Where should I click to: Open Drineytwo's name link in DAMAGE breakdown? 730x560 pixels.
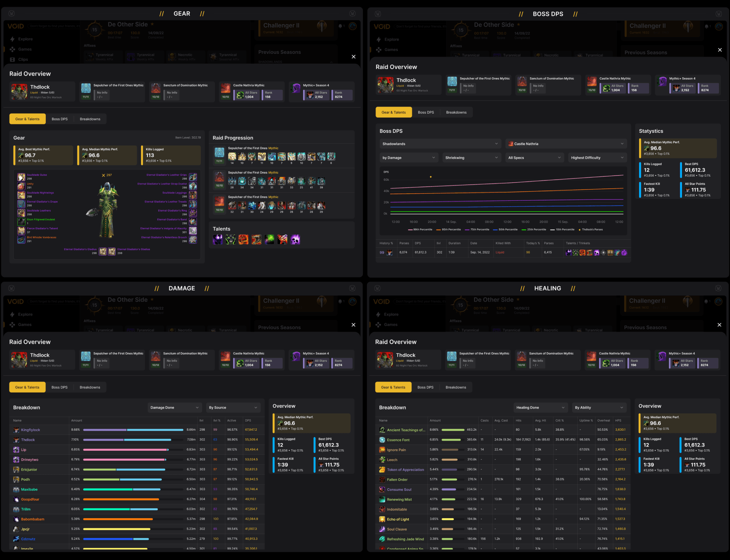30,460
